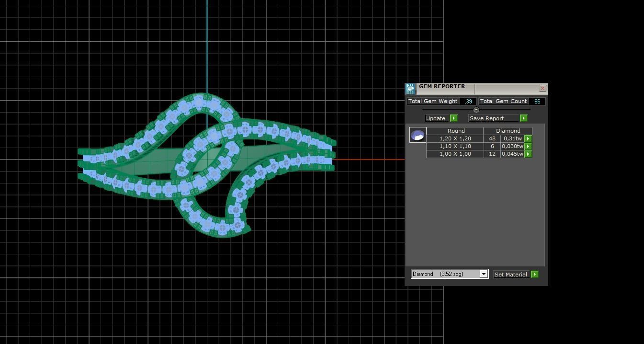Screen dimensions: 644x344
Task: Click the GEM REPORTER title bar
Action: point(476,88)
